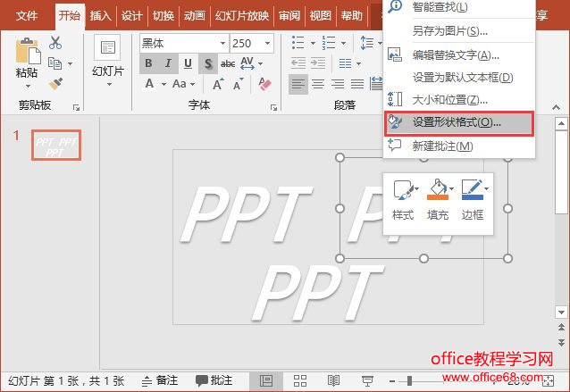
Task: Switch to Reading view icon
Action: click(x=334, y=380)
